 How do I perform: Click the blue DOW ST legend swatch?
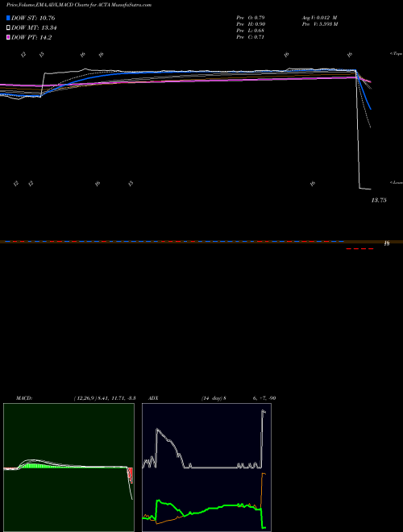(x=9, y=18)
